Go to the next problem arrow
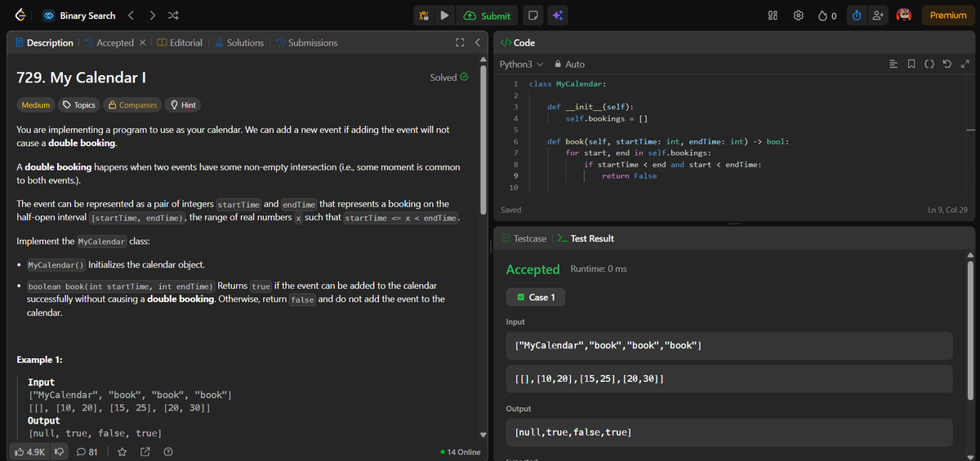980x461 pixels. tap(153, 16)
